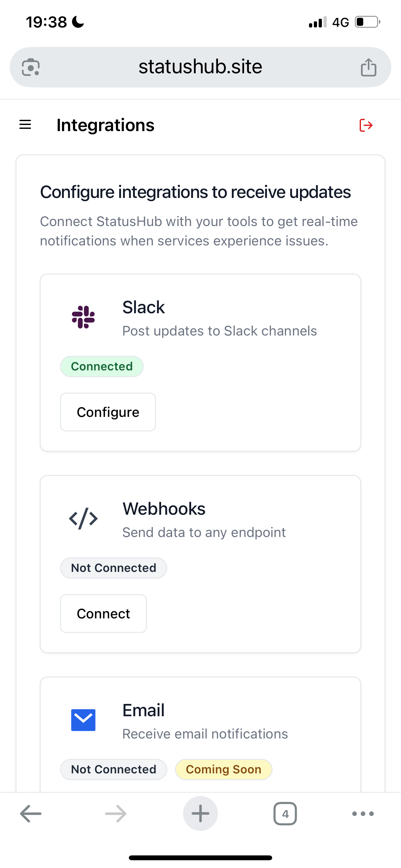Image resolution: width=401 pixels, height=868 pixels.
Task: Click the Slack Configure button
Action: pyautogui.click(x=108, y=412)
